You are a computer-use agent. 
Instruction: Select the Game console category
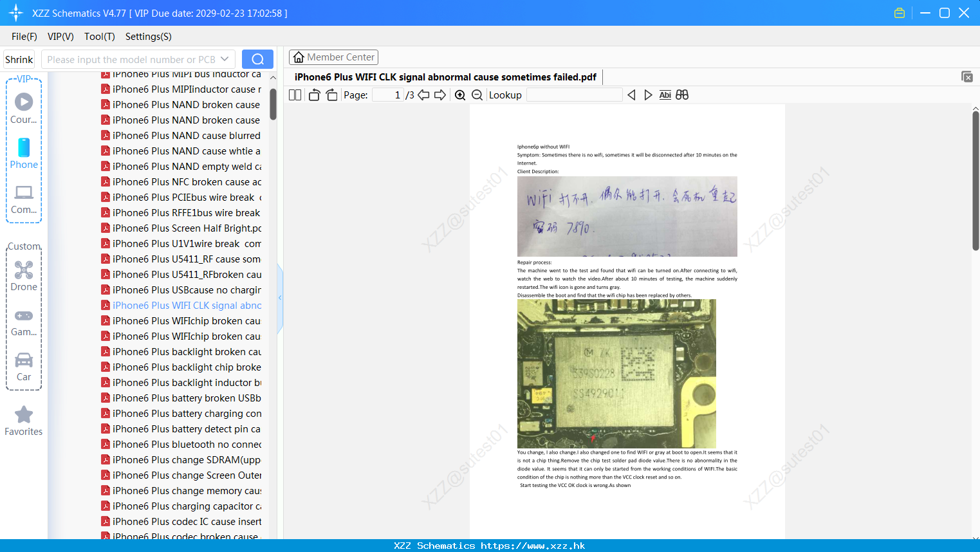pos(24,322)
